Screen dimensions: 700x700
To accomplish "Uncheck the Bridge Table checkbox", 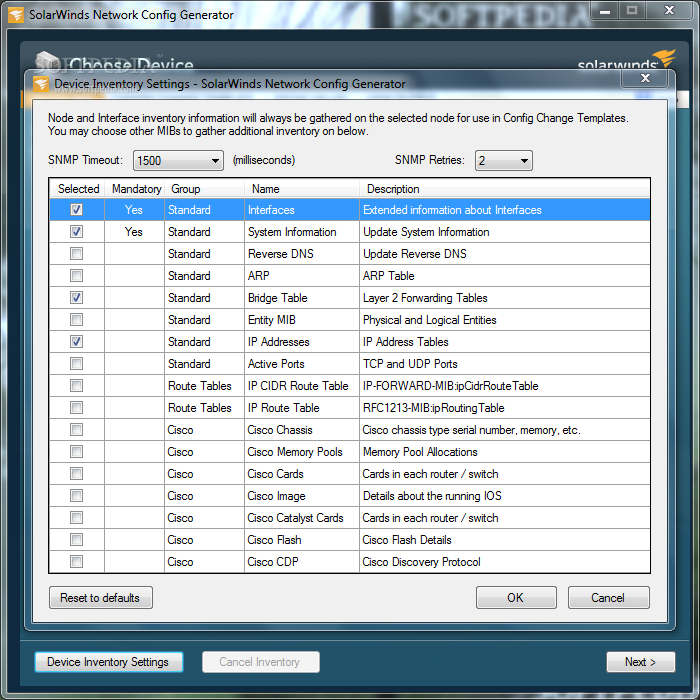I will click(x=76, y=298).
